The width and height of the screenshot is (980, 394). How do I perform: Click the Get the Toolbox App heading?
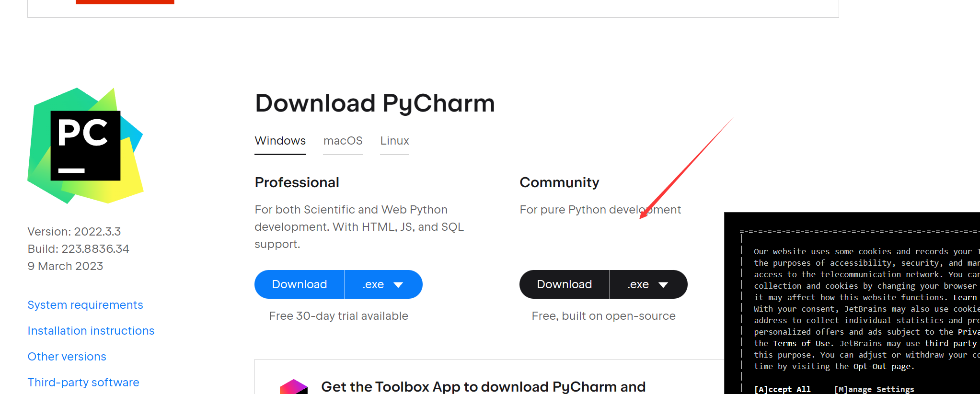483,386
